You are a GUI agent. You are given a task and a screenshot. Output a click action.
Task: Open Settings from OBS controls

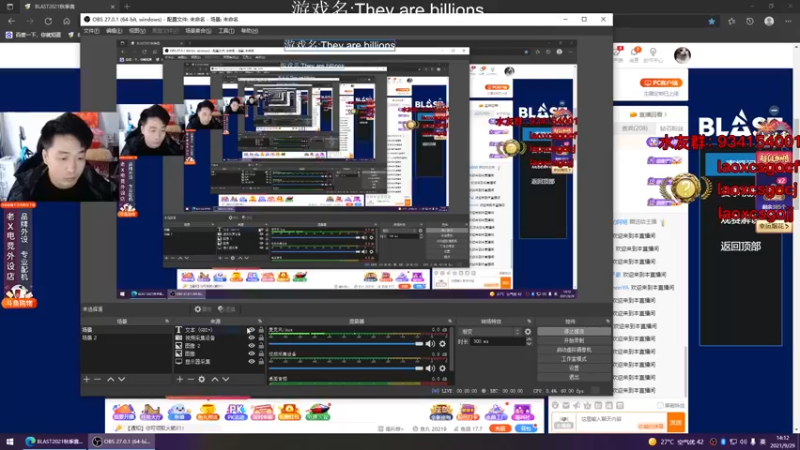(574, 368)
